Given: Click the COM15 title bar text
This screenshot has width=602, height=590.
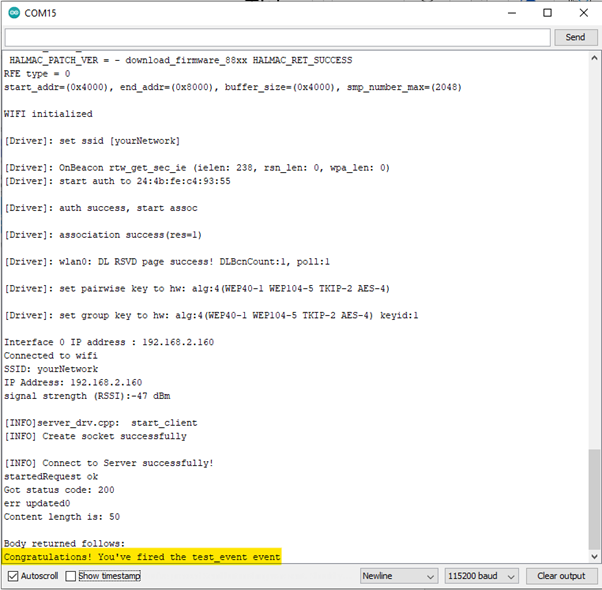Looking at the screenshot, I should click(x=41, y=13).
